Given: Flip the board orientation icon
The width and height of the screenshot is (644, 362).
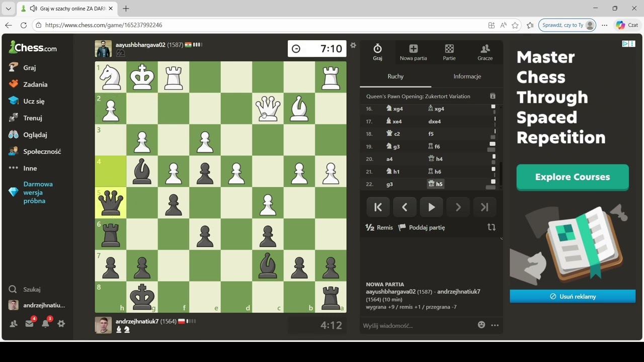Looking at the screenshot, I should [492, 227].
